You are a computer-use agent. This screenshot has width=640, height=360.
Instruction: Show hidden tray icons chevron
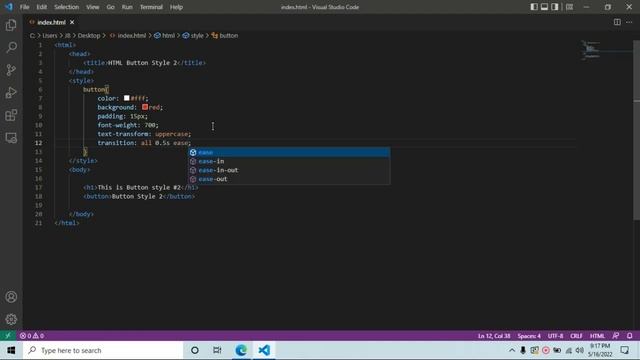(512, 350)
